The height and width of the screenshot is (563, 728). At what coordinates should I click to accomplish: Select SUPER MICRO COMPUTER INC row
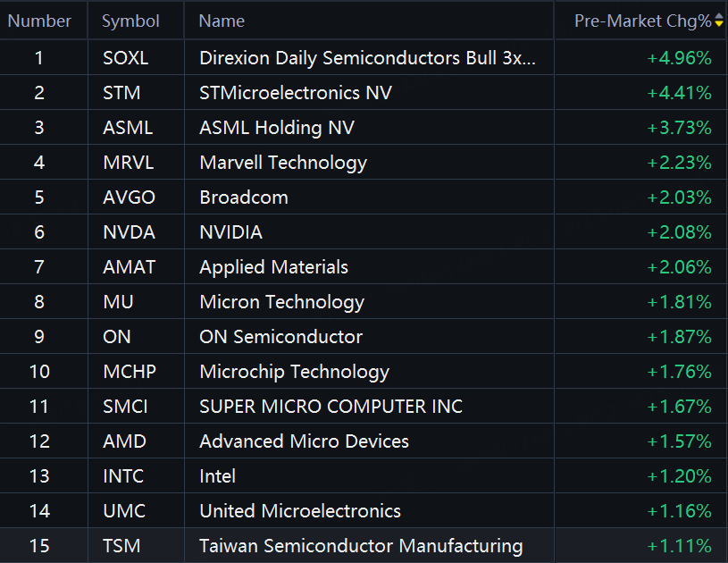(x=331, y=407)
